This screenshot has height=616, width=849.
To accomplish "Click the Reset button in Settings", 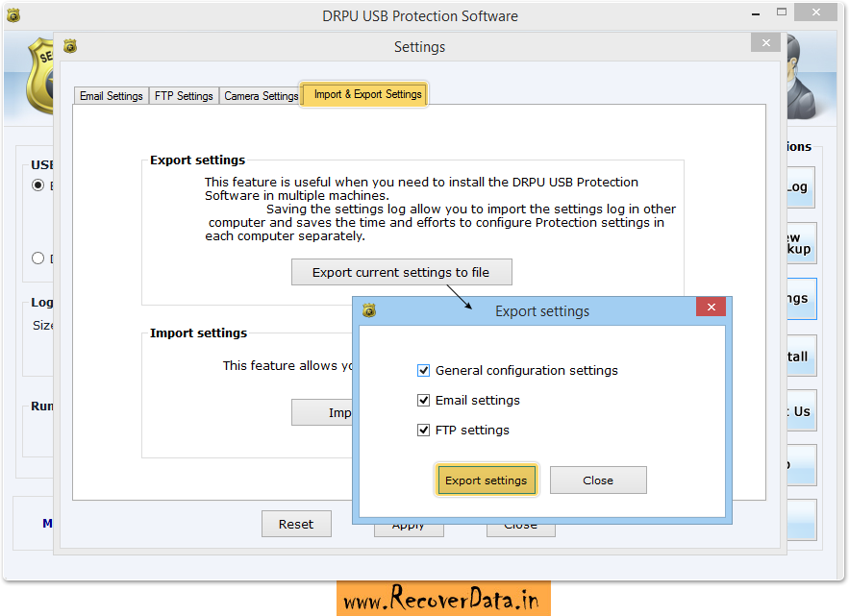I will coord(296,524).
